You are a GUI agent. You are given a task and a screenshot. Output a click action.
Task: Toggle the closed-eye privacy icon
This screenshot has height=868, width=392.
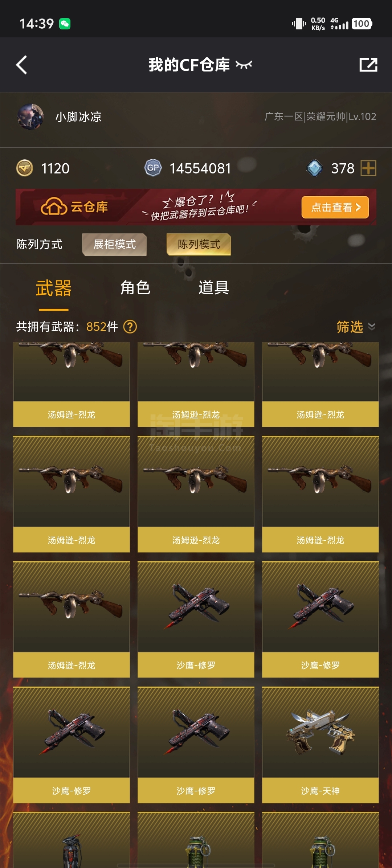[244, 65]
